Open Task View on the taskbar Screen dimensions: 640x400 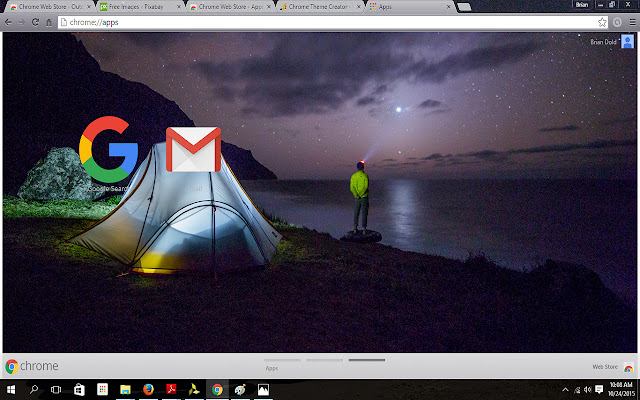(x=56, y=390)
